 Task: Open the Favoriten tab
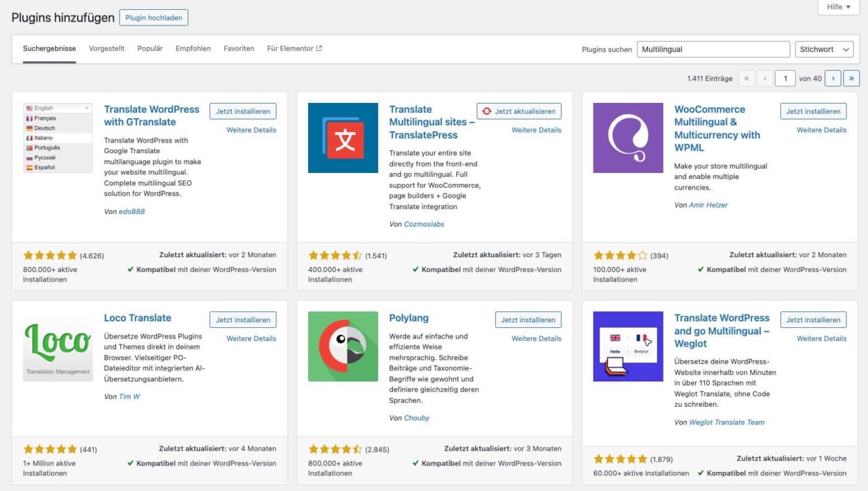tap(239, 48)
